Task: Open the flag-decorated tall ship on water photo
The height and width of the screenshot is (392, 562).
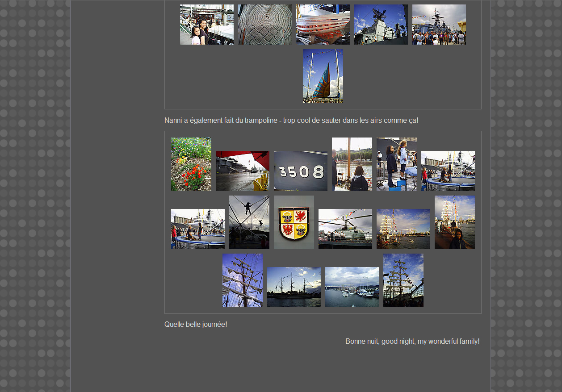Action: click(x=403, y=229)
